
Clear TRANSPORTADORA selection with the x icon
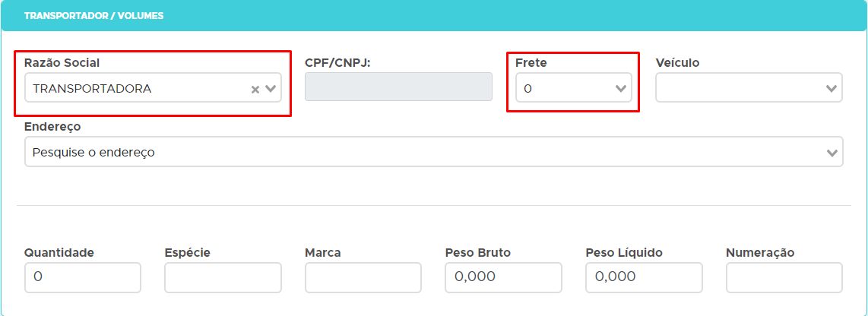pyautogui.click(x=255, y=89)
